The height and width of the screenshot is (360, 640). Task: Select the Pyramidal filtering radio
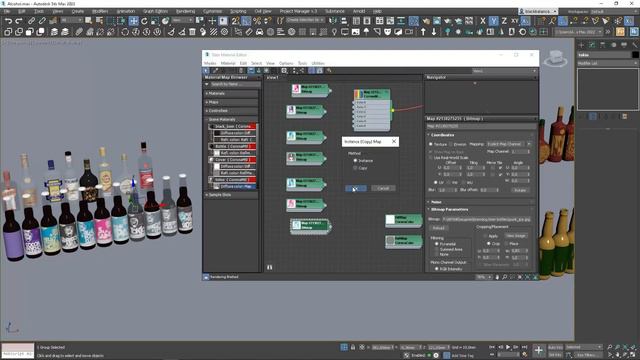(436, 244)
